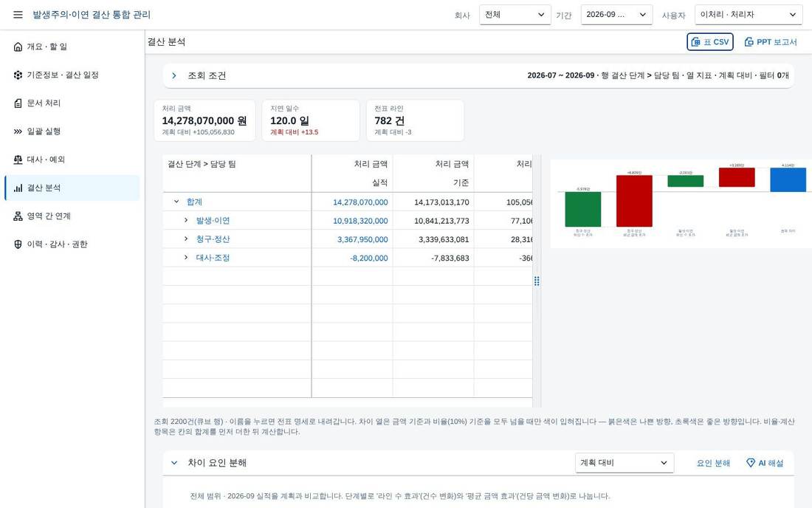Click the 처리 금액 KPI card
This screenshot has width=812, height=508.
click(x=204, y=120)
